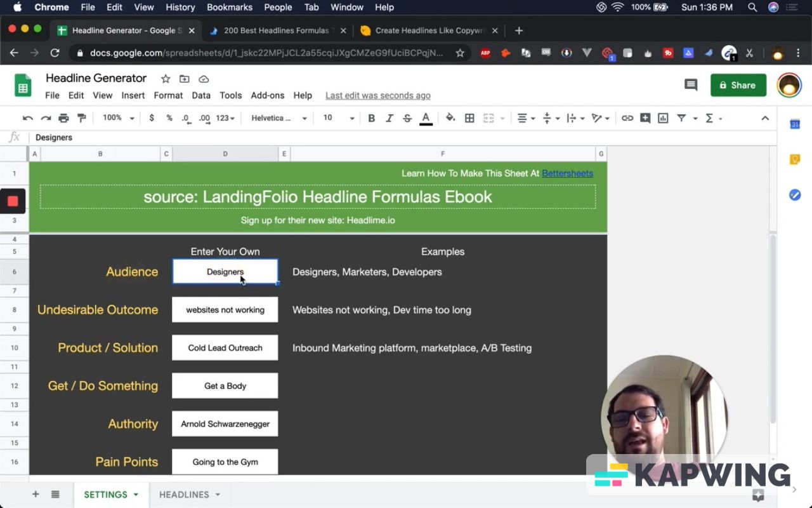The image size is (812, 508).
Task: Open the comment history
Action: pyautogui.click(x=691, y=85)
